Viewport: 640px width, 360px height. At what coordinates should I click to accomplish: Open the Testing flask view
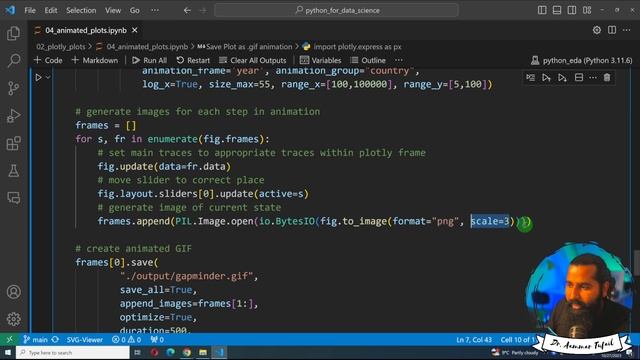13,171
